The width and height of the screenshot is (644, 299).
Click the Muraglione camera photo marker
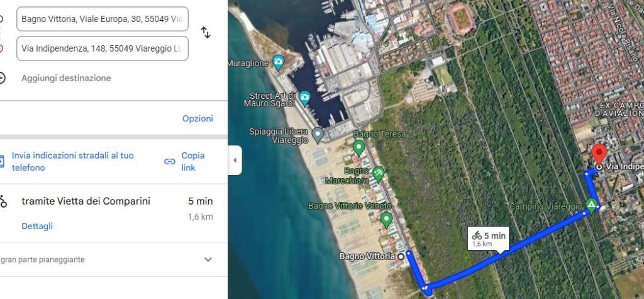click(x=278, y=62)
